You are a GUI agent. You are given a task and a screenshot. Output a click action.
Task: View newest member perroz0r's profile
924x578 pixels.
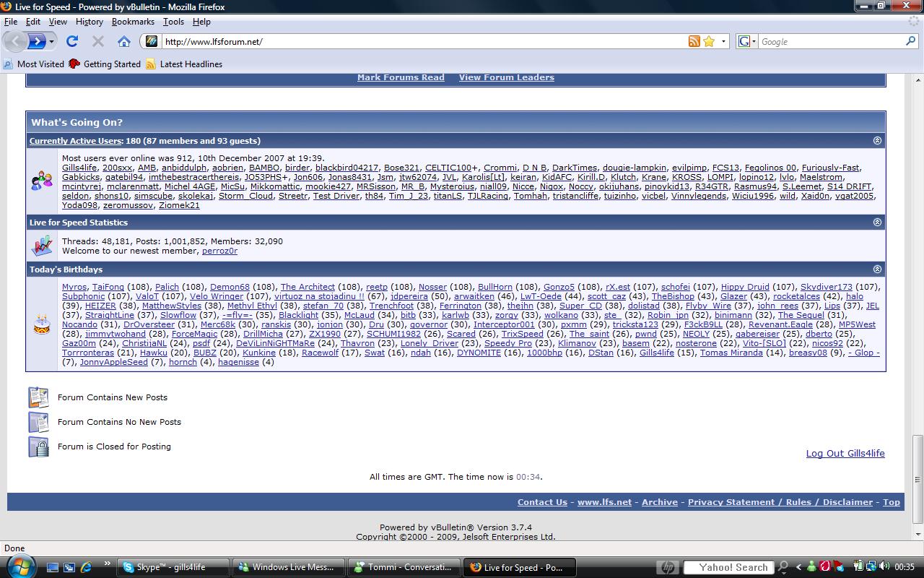pos(219,251)
